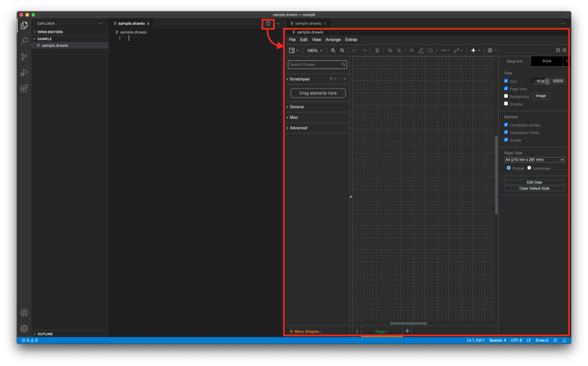This screenshot has width=588, height=366.
Task: Open the Paper Size dropdown
Action: pos(534,159)
